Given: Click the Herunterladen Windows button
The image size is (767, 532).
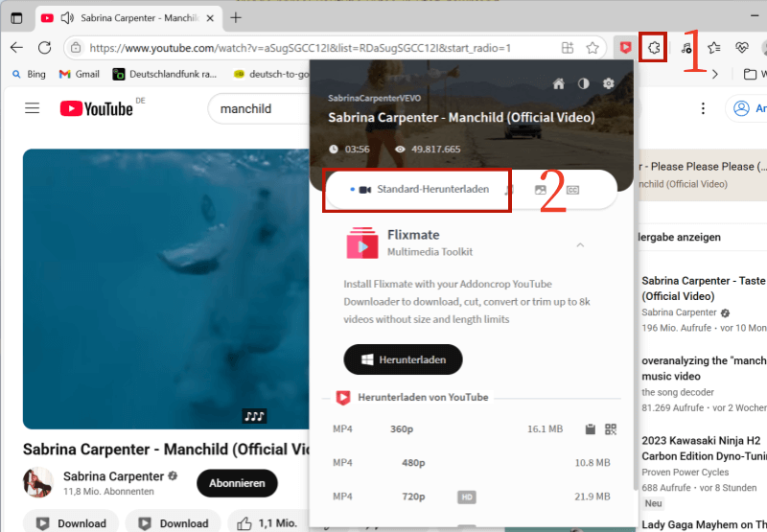Looking at the screenshot, I should click(x=403, y=359).
